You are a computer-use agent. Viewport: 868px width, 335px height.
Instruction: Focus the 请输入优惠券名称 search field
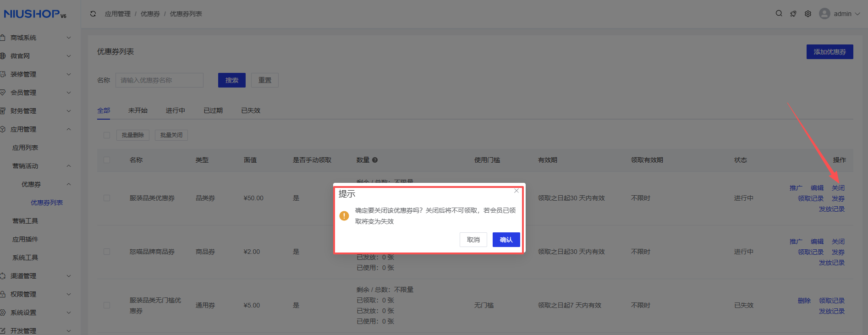point(159,80)
